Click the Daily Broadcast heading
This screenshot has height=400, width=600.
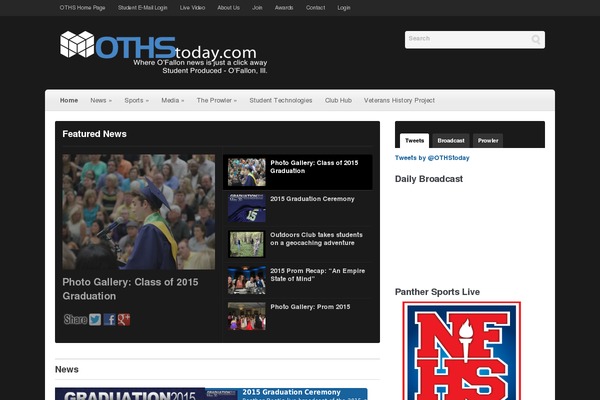pos(429,179)
